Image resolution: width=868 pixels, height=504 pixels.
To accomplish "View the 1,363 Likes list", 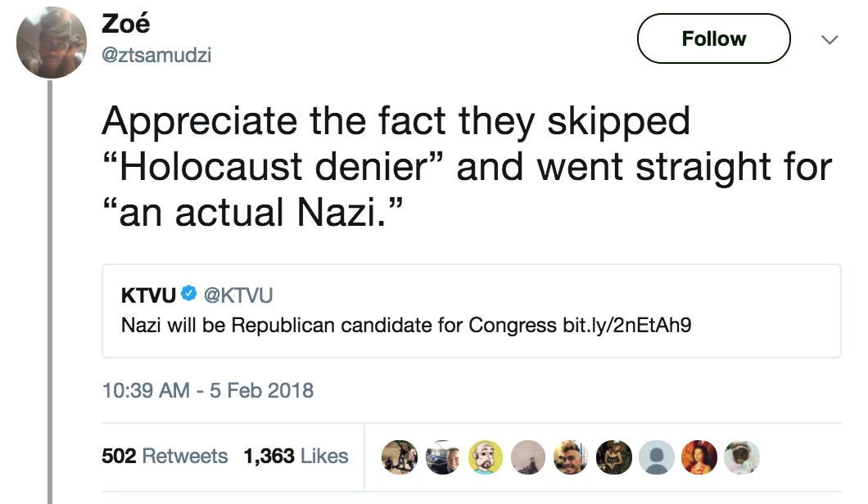I will 296,456.
